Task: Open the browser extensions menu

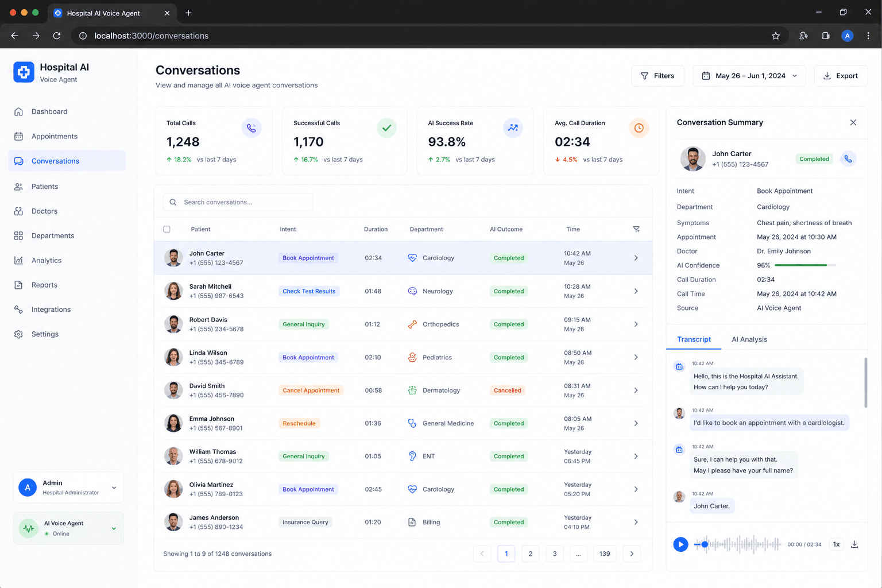Action: tap(803, 36)
